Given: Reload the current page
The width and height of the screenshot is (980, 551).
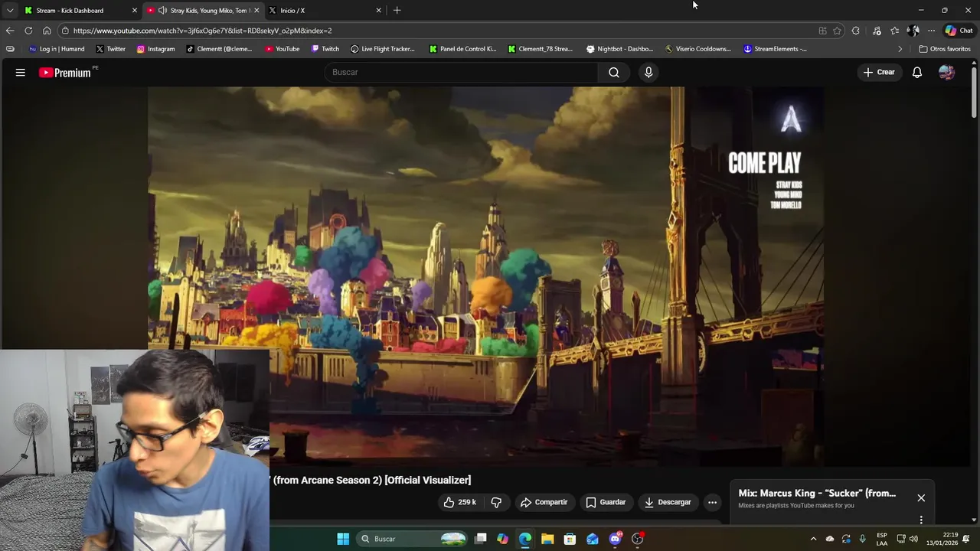Looking at the screenshot, I should (28, 31).
